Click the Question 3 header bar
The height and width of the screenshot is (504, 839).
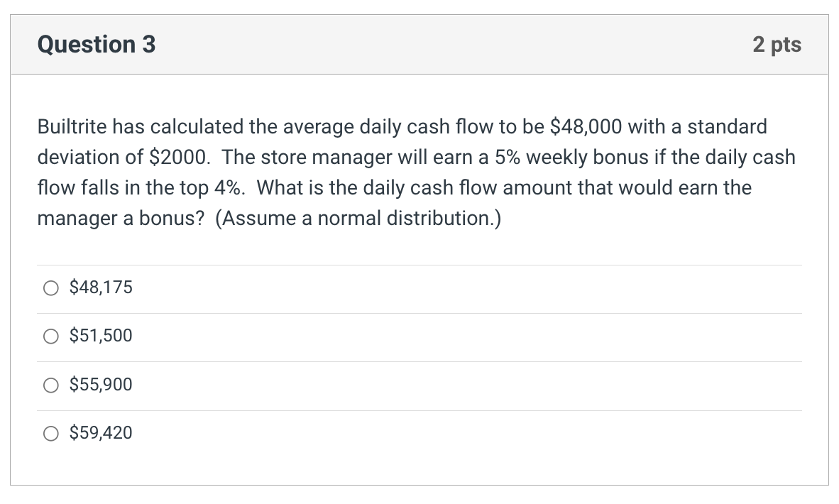[419, 45]
